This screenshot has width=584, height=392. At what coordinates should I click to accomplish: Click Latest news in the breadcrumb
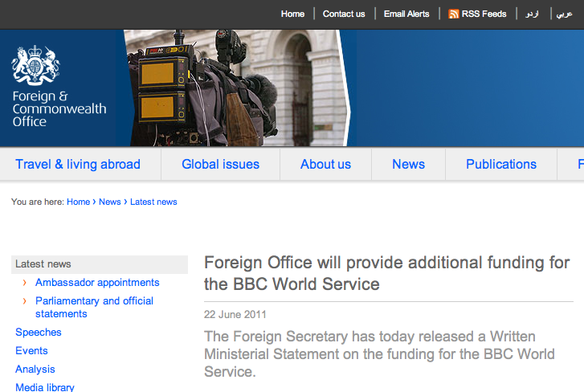153,202
